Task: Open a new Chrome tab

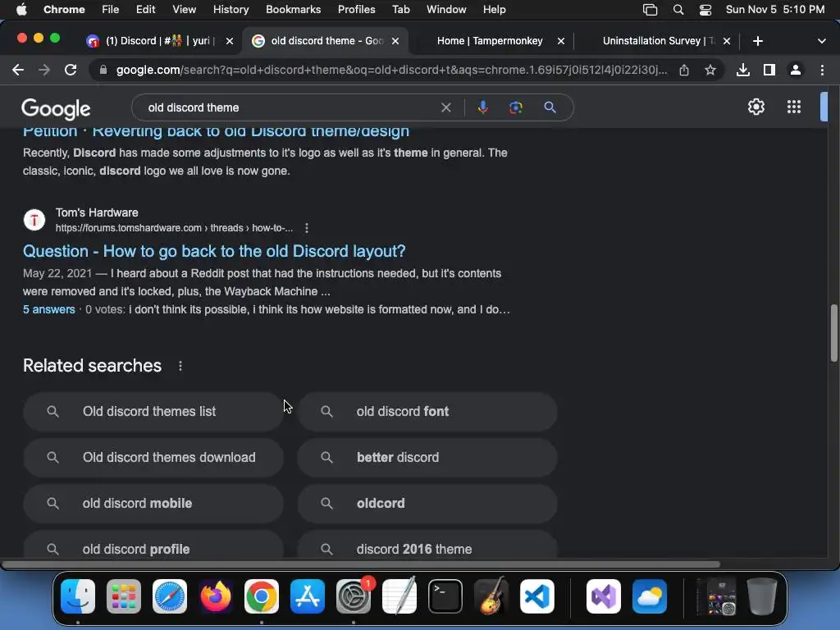Action: tap(757, 41)
